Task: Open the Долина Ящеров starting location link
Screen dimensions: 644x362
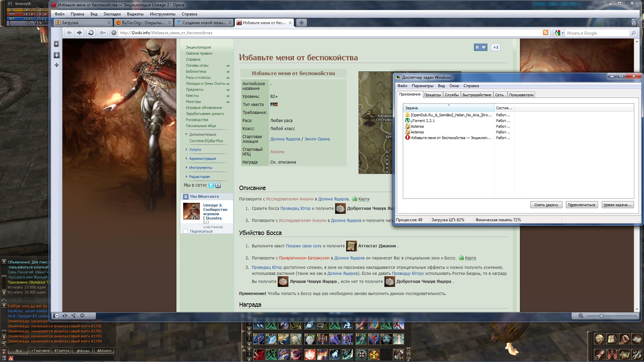Action: pyautogui.click(x=285, y=139)
